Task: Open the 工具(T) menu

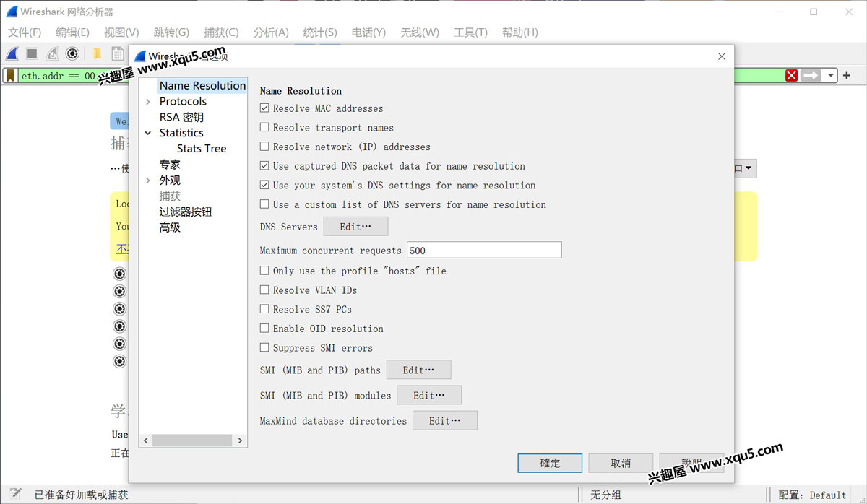Action: coord(470,32)
